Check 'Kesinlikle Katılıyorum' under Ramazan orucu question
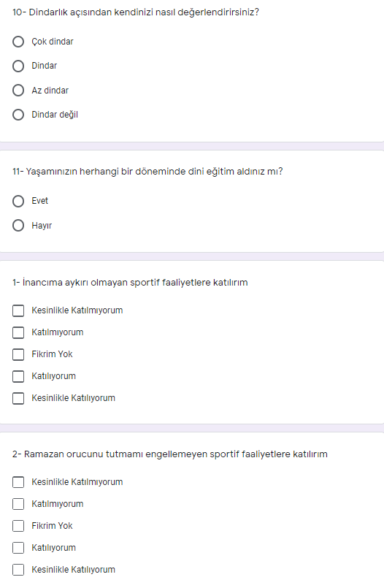 click(x=18, y=570)
